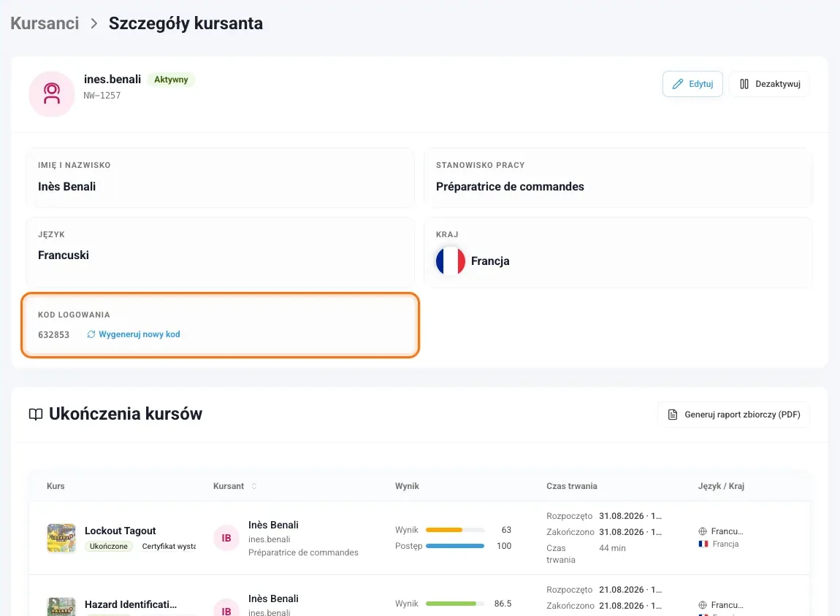Click the globe icon in Lockout Tagout row
840x616 pixels.
point(703,531)
